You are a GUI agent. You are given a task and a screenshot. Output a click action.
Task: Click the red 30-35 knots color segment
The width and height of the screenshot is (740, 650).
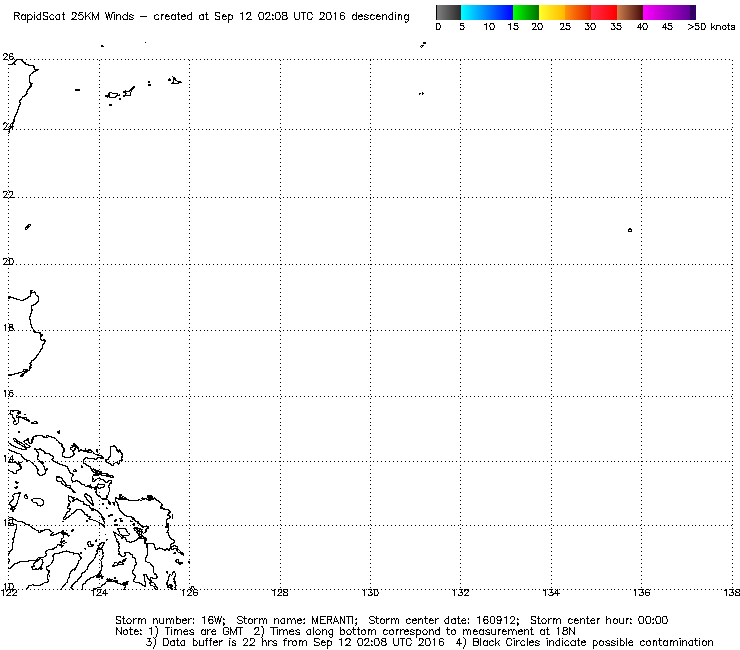(x=604, y=12)
